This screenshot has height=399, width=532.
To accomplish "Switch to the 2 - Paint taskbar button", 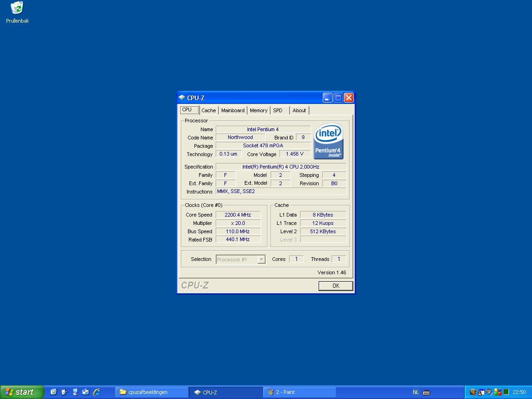I will tap(300, 392).
